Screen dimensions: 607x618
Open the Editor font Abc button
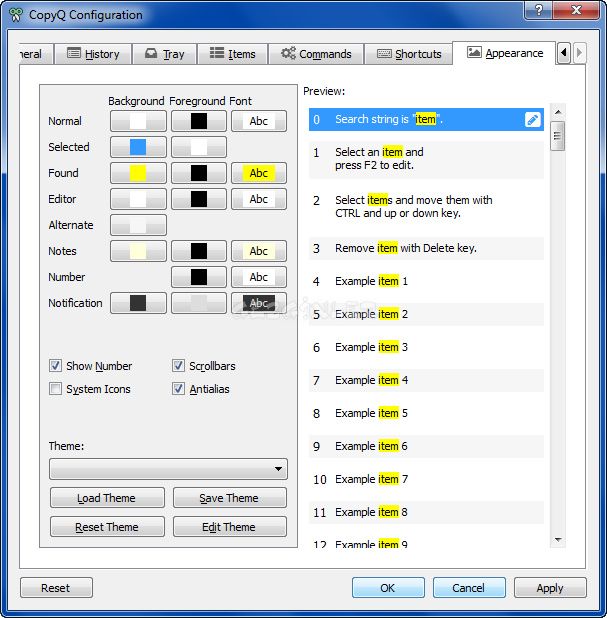[x=259, y=199]
